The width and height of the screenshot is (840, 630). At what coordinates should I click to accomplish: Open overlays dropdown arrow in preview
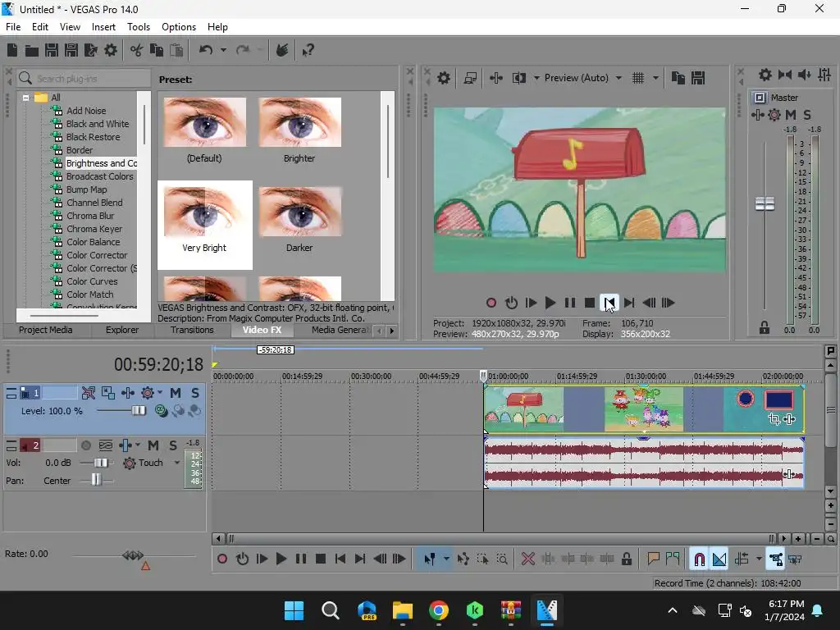click(x=655, y=78)
